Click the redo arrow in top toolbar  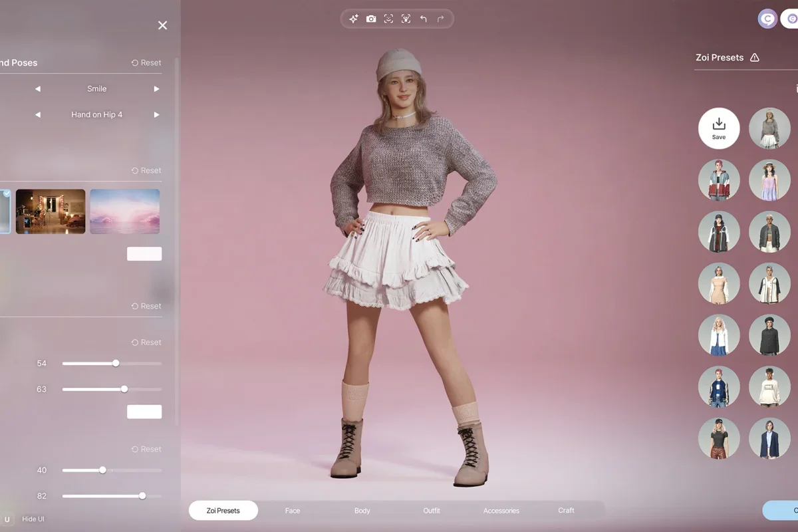click(x=440, y=19)
